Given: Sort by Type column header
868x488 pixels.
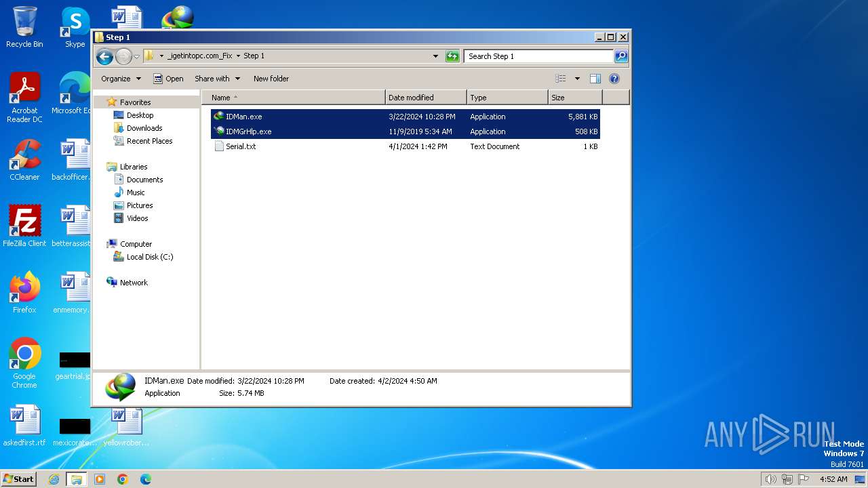Looking at the screenshot, I should pyautogui.click(x=507, y=98).
